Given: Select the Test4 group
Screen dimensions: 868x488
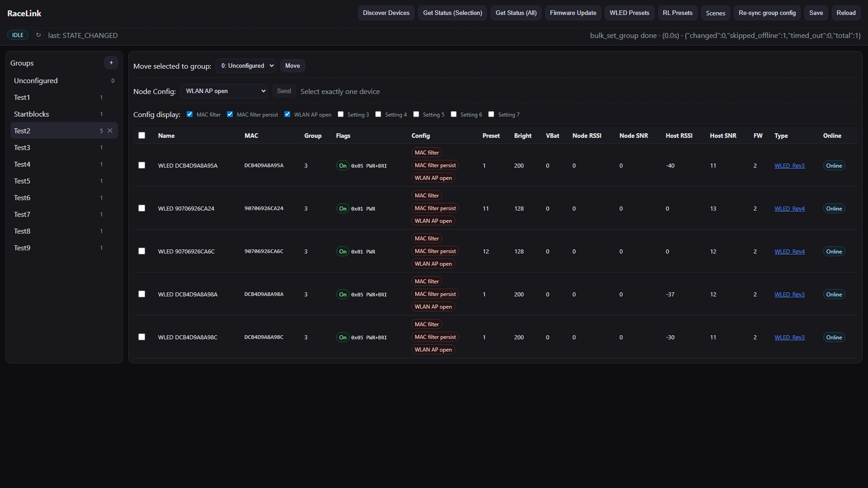Looking at the screenshot, I should tap(64, 164).
